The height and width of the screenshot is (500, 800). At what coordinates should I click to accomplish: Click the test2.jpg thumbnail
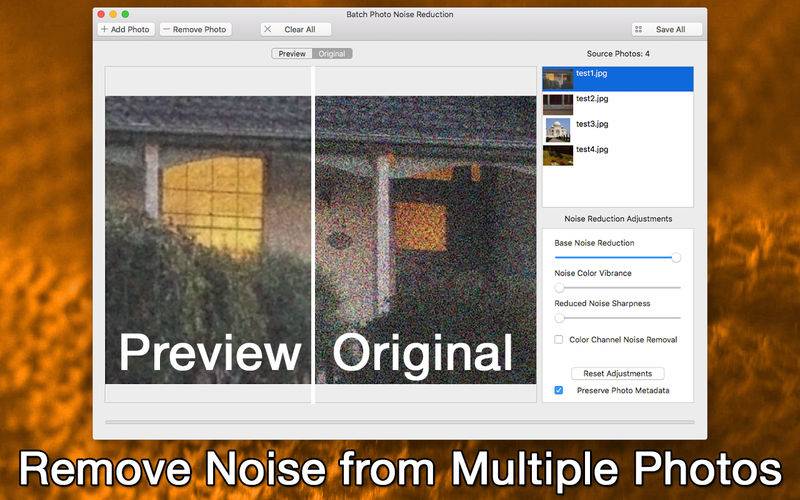[x=558, y=104]
